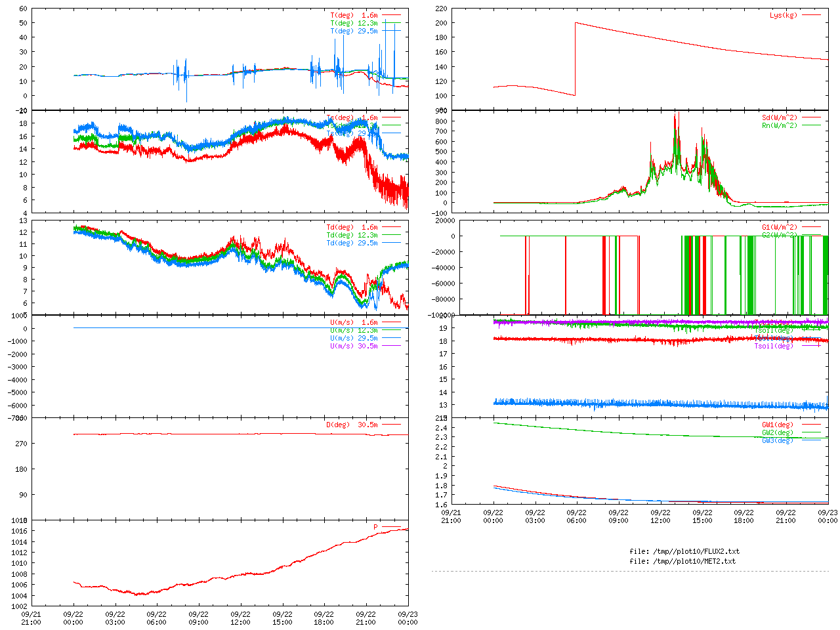Click the 'file: /tmp//plot10/MET2.txt' caption

(682, 561)
